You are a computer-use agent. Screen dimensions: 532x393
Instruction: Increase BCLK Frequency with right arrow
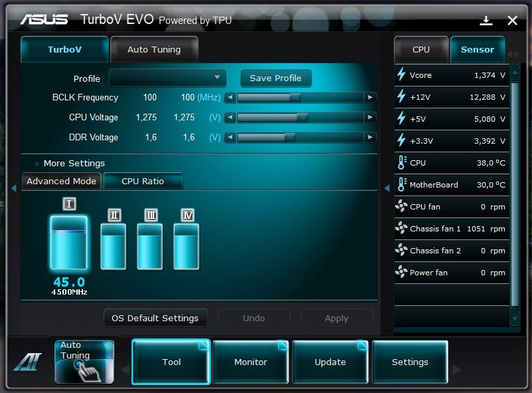point(370,98)
